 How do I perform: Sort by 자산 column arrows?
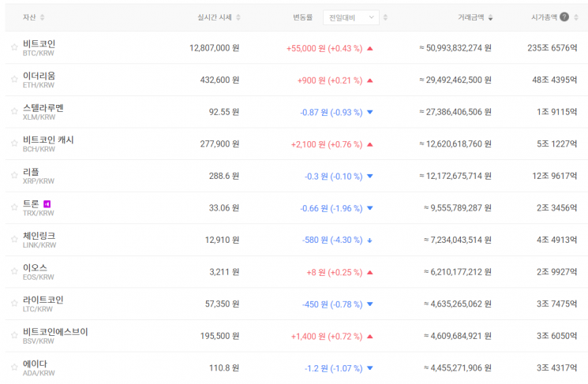point(43,17)
